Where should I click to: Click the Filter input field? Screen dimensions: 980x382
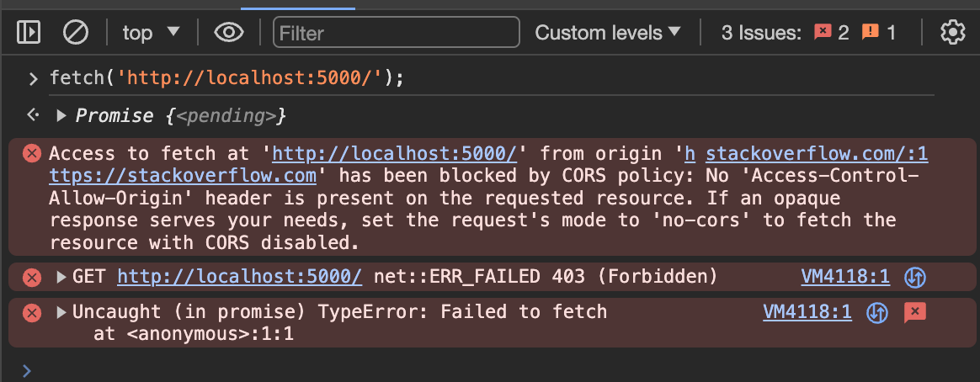coord(396,33)
